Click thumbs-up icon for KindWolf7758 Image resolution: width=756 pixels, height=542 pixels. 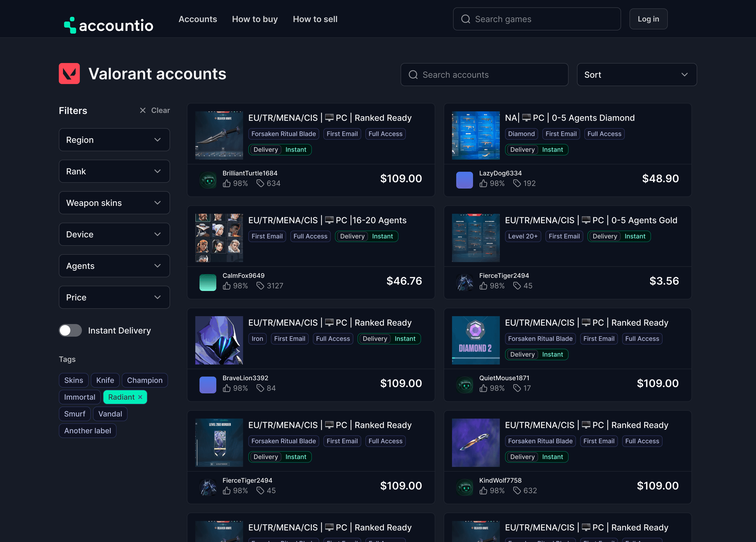pyautogui.click(x=483, y=491)
